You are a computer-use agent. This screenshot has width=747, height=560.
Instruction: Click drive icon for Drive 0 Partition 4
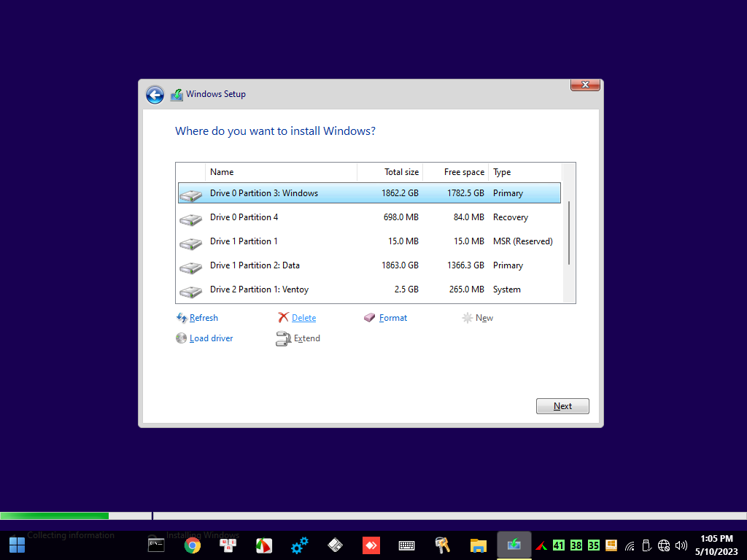(x=190, y=219)
